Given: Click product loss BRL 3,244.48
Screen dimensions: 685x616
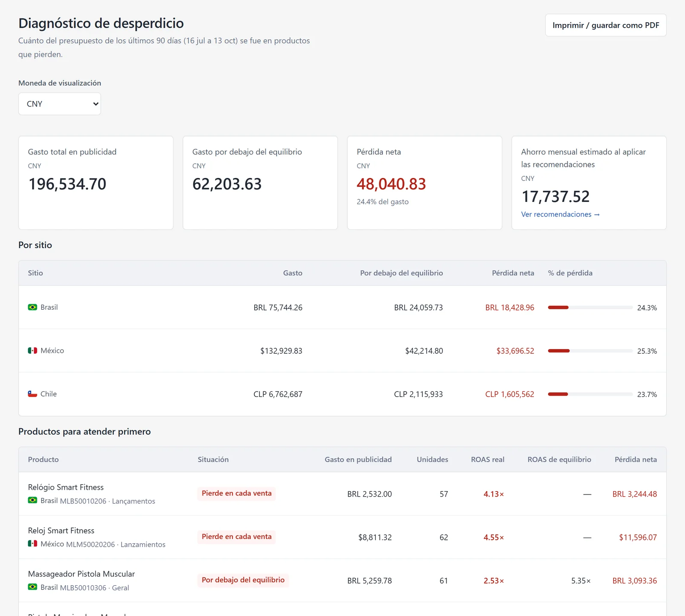Looking at the screenshot, I should 634,494.
